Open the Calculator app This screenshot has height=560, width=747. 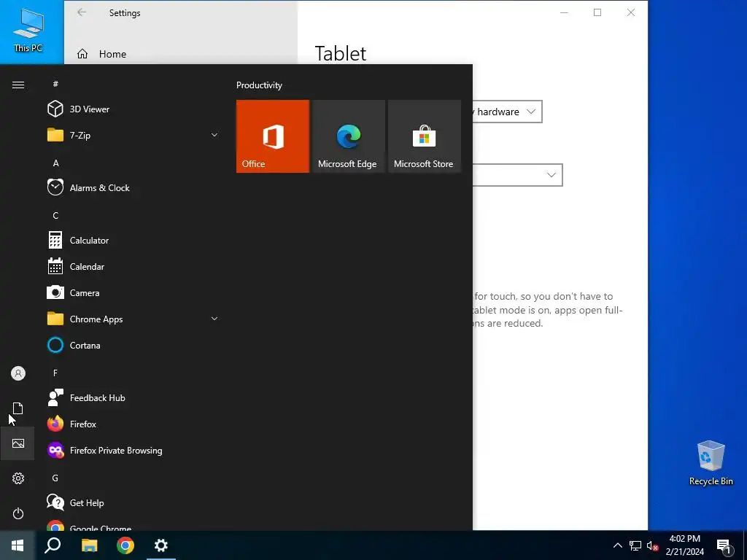coord(133,241)
